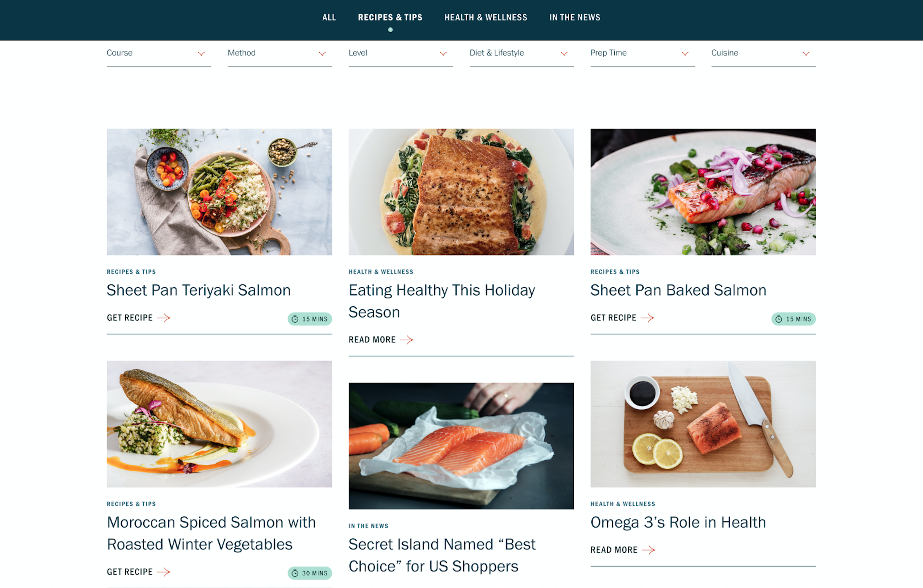Open the Sheet Pan Teriyaki Salmon title link
This screenshot has height=588, width=923.
click(x=198, y=290)
